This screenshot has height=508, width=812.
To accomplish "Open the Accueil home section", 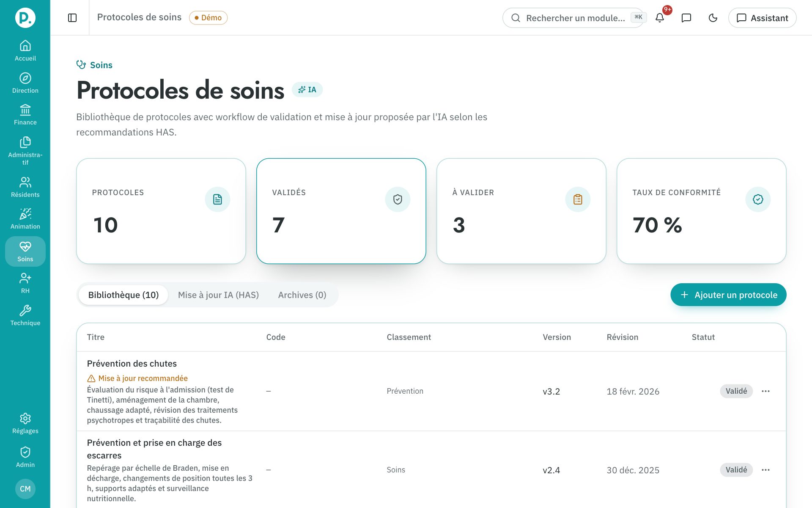I will pyautogui.click(x=25, y=51).
